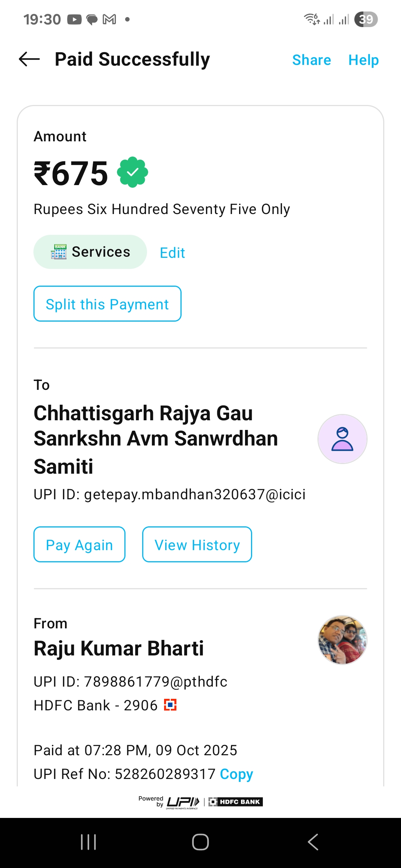
Task: Tap the battery indicator in status bar
Action: [x=366, y=19]
